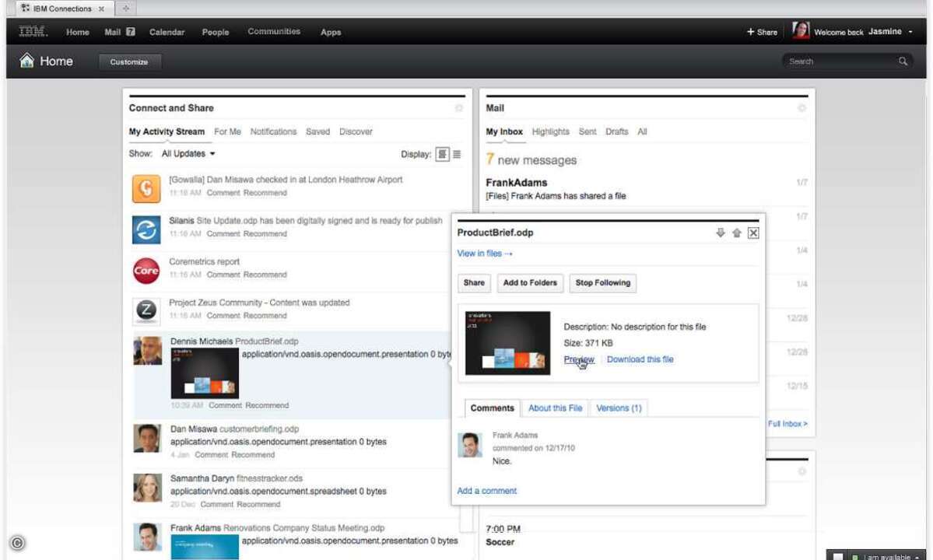Open the About this File tab
Viewport: 933px width, 560px height.
[x=555, y=408]
